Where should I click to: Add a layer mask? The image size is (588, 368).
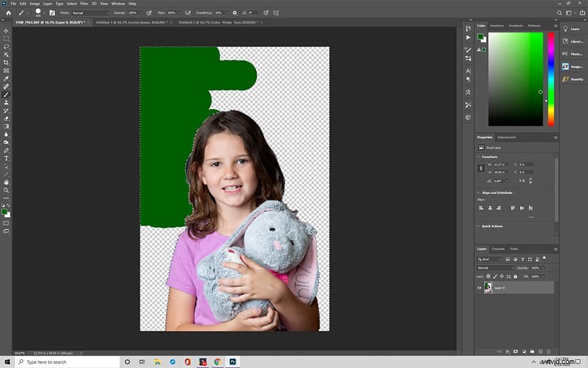click(x=515, y=352)
